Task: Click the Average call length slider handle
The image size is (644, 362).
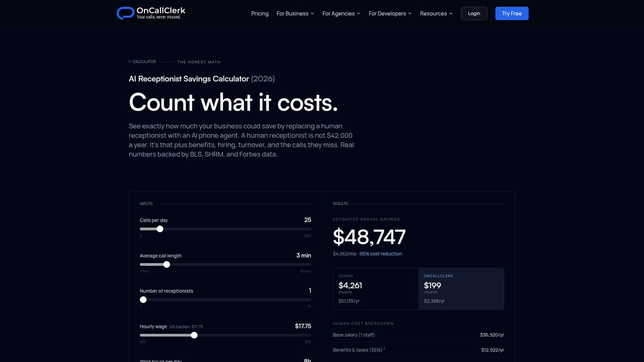Action: [x=167, y=264]
